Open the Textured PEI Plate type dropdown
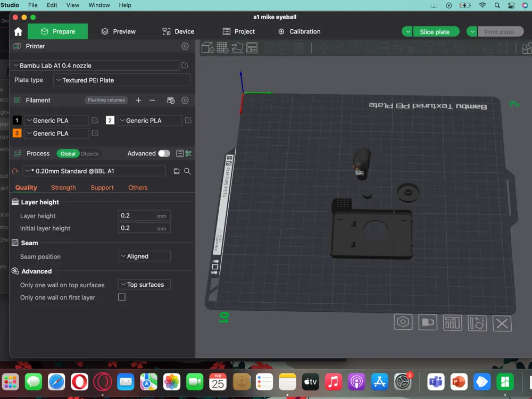Screen dimensions: 532x399 click(x=122, y=80)
